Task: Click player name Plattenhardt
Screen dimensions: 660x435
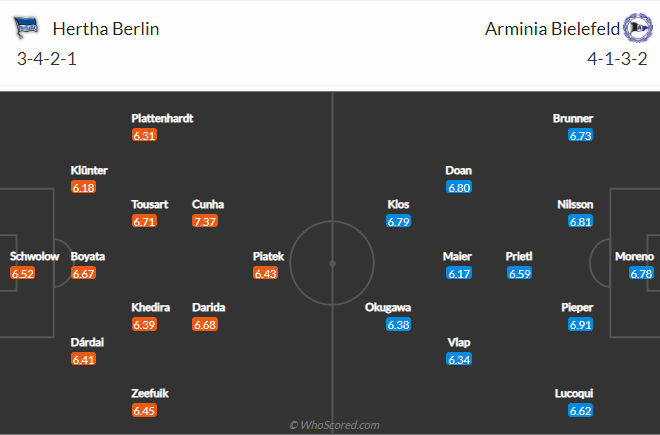Action: tap(162, 118)
